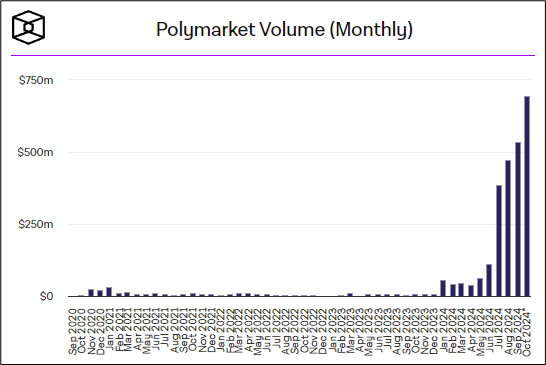Image resolution: width=546 pixels, height=365 pixels.
Task: Select the Sep 2024 volume bar
Action: [x=518, y=219]
